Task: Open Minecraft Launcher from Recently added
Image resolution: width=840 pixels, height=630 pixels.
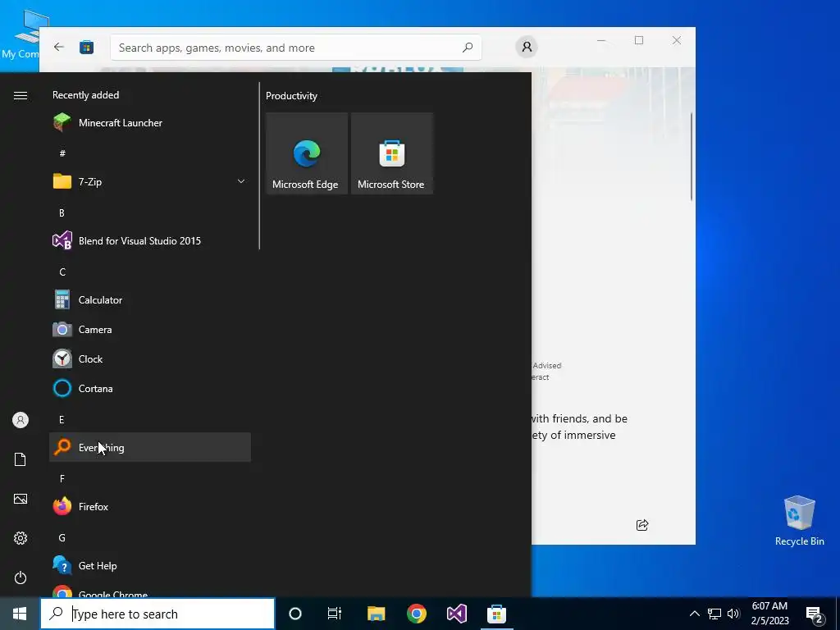Action: [x=150, y=123]
